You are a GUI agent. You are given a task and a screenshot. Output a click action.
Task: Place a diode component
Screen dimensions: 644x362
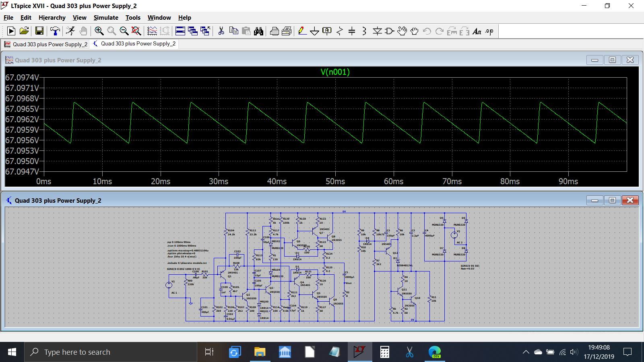pos(377,31)
